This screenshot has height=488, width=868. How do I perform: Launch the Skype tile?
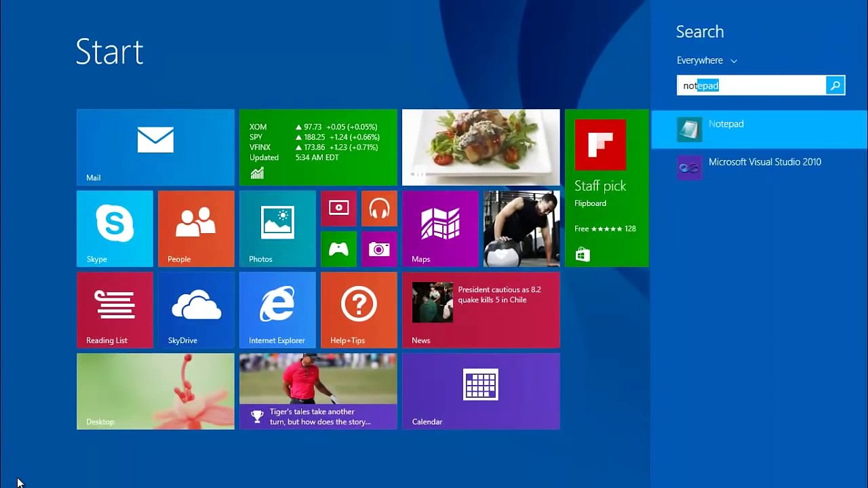(x=115, y=228)
